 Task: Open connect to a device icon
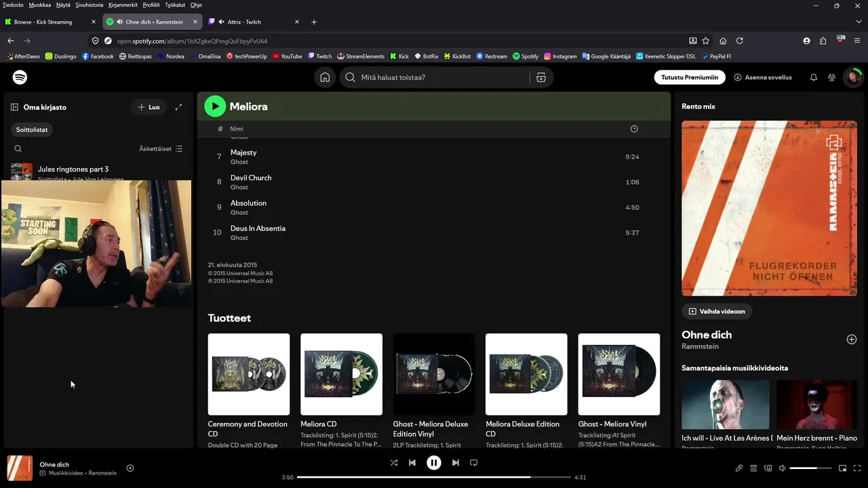coord(768,468)
